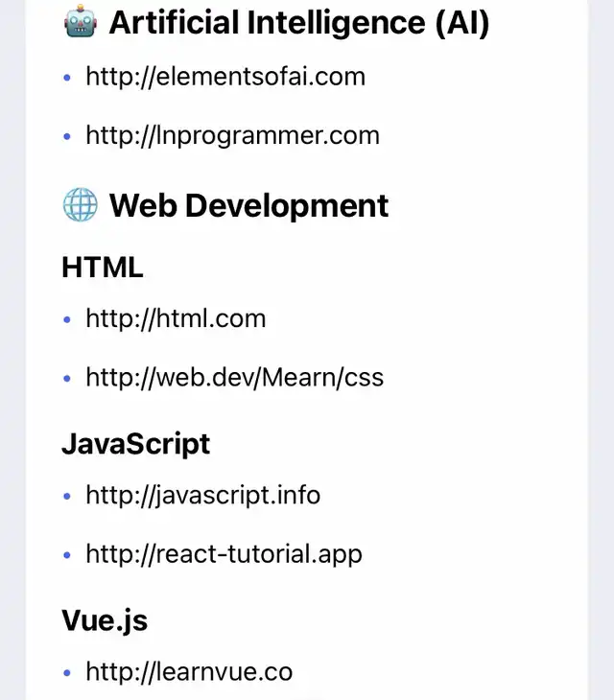Image resolution: width=614 pixels, height=700 pixels.
Task: Click the Vue.js subheading
Action: pos(105,620)
